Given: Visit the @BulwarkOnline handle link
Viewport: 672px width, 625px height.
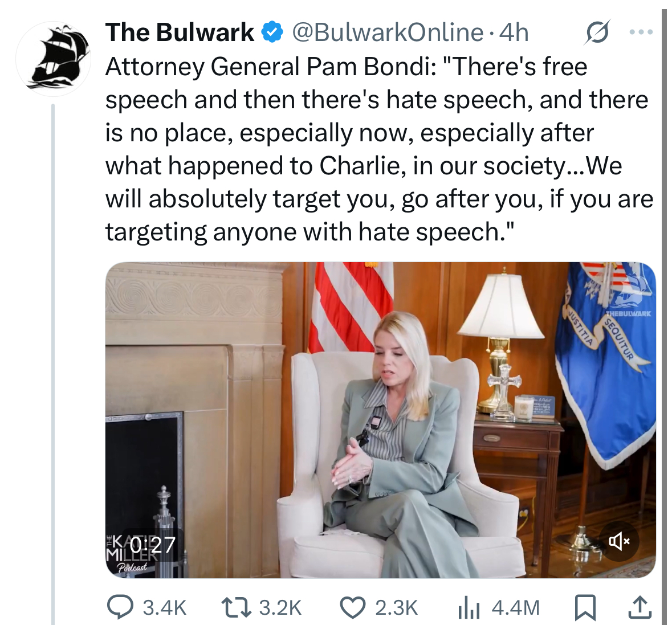Looking at the screenshot, I should click(x=388, y=32).
